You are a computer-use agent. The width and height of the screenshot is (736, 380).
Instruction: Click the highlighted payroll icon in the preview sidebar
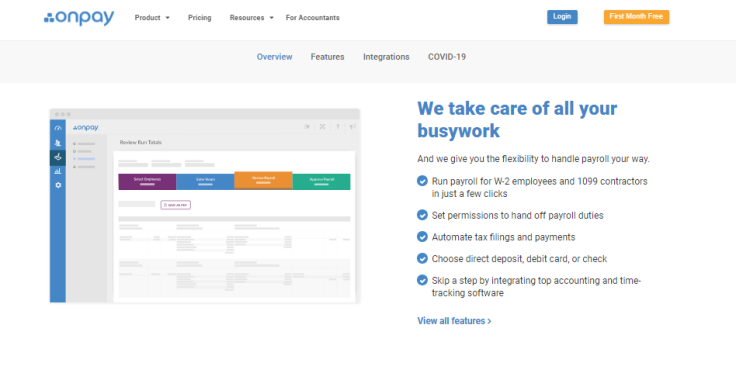tap(58, 158)
